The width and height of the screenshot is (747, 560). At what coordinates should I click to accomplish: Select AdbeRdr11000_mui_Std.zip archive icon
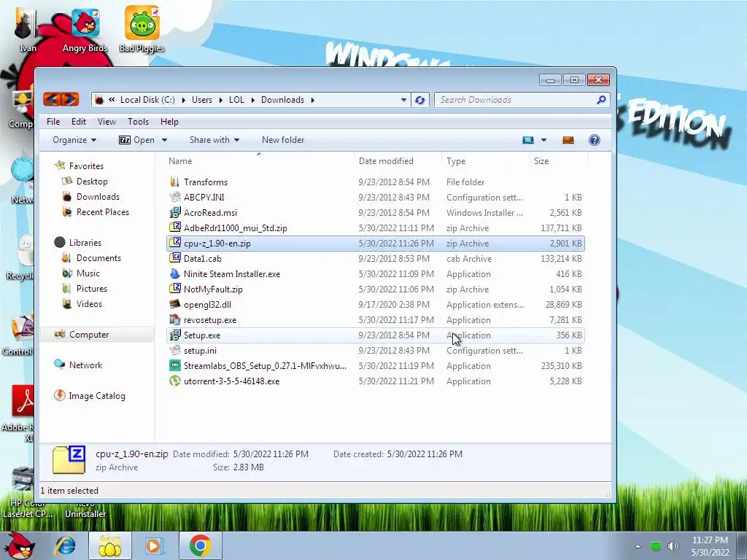point(175,227)
